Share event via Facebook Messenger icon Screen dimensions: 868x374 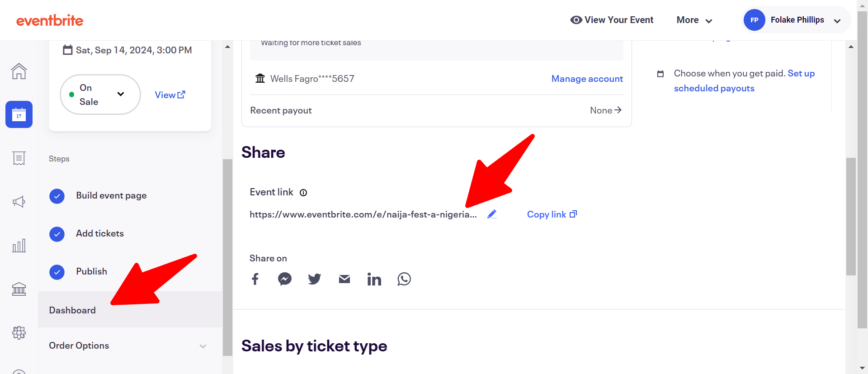pyautogui.click(x=285, y=279)
